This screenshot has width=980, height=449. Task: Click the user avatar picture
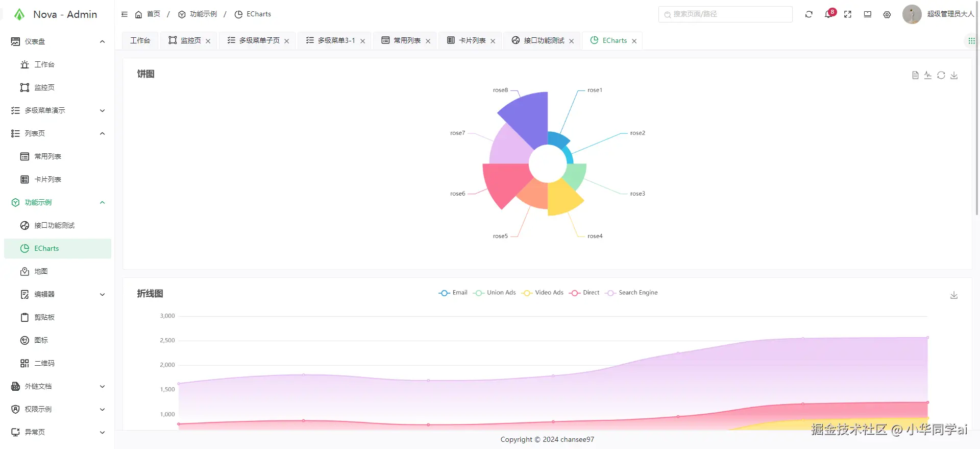pyautogui.click(x=912, y=14)
